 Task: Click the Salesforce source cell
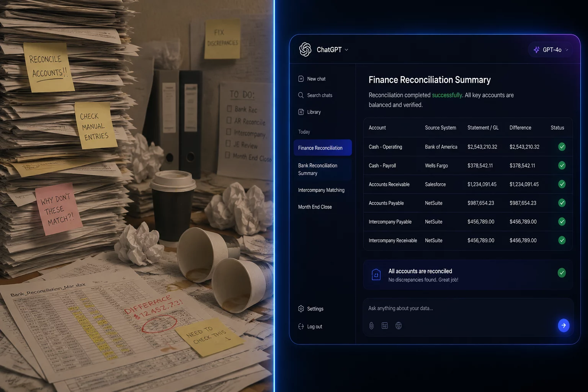[x=435, y=185]
